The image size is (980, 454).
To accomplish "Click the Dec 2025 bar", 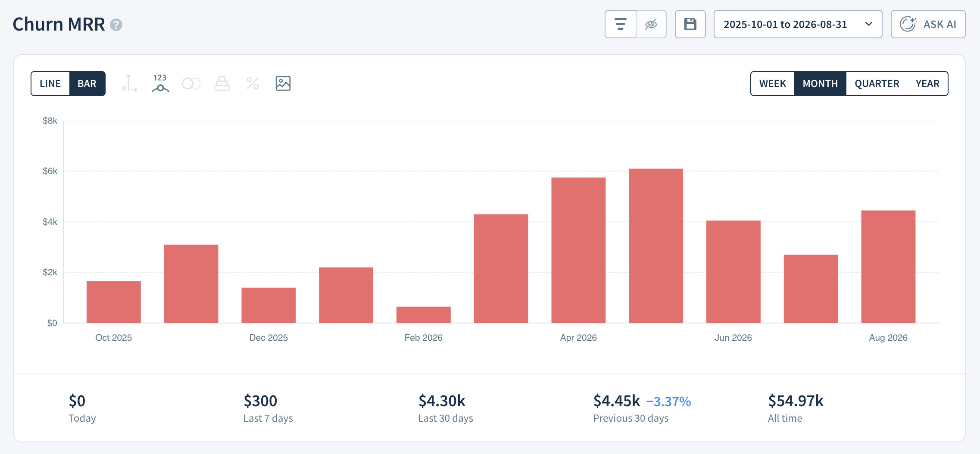I will click(268, 305).
